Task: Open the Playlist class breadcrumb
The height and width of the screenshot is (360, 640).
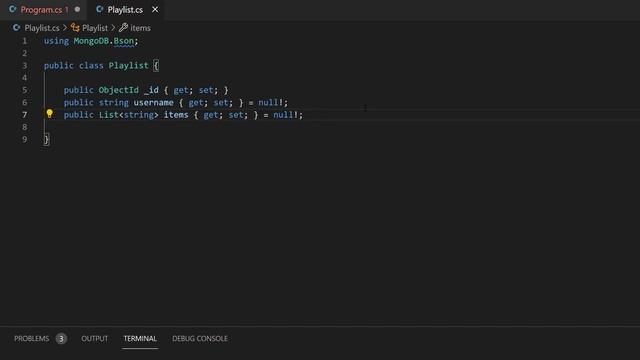Action: tap(95, 28)
